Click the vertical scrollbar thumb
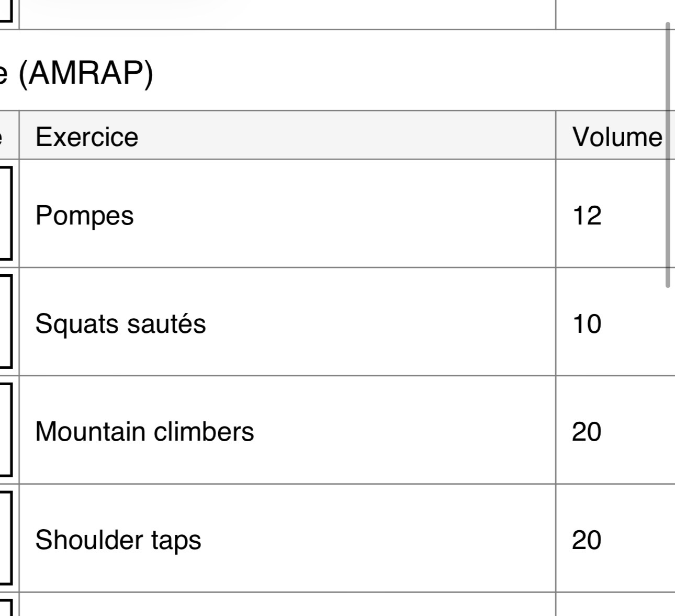This screenshot has width=675, height=616. [668, 154]
